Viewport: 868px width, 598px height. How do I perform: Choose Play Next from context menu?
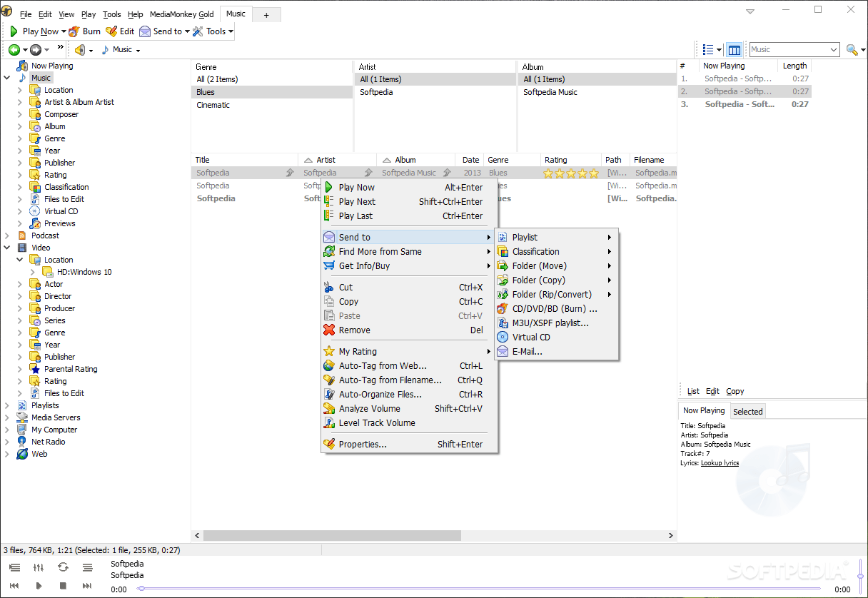pos(409,201)
